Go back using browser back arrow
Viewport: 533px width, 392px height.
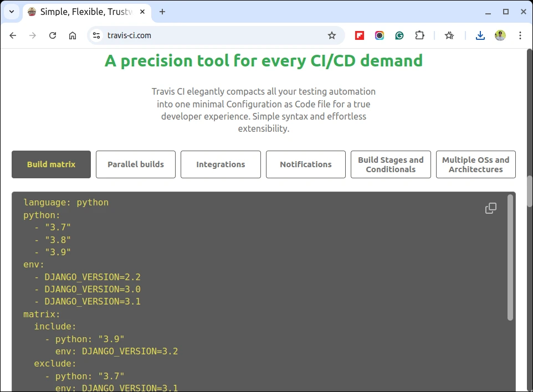pyautogui.click(x=13, y=35)
